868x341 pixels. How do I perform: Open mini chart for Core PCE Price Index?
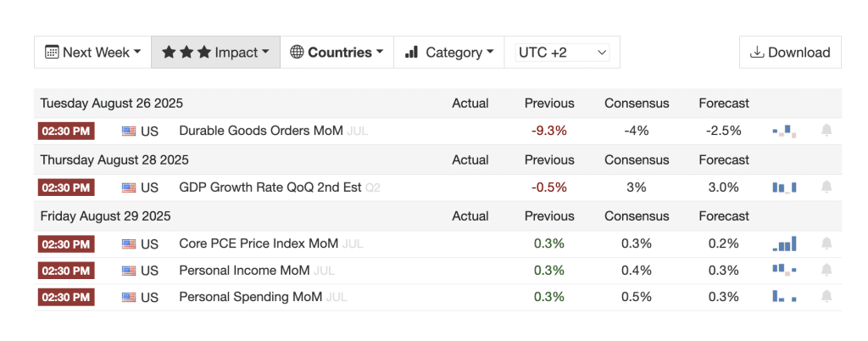tap(784, 243)
